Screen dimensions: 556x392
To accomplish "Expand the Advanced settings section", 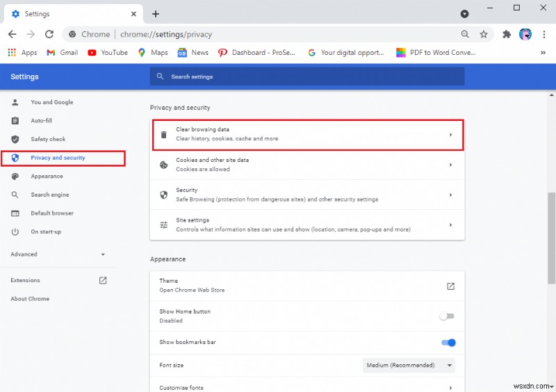I will [x=58, y=254].
